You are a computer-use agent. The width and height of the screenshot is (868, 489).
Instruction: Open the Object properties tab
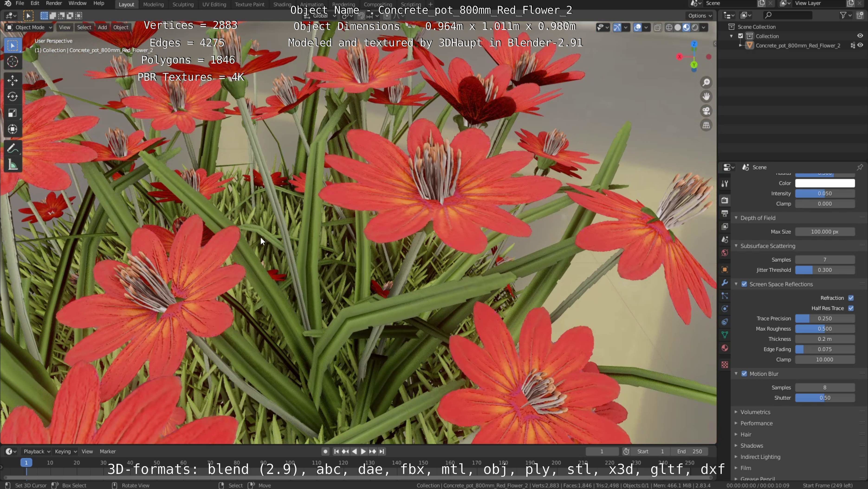click(725, 270)
